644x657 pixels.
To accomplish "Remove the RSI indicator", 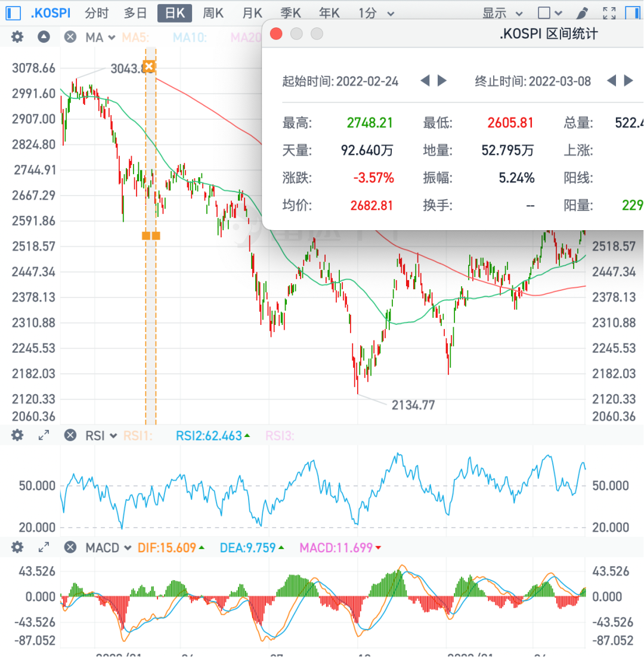I will [70, 435].
